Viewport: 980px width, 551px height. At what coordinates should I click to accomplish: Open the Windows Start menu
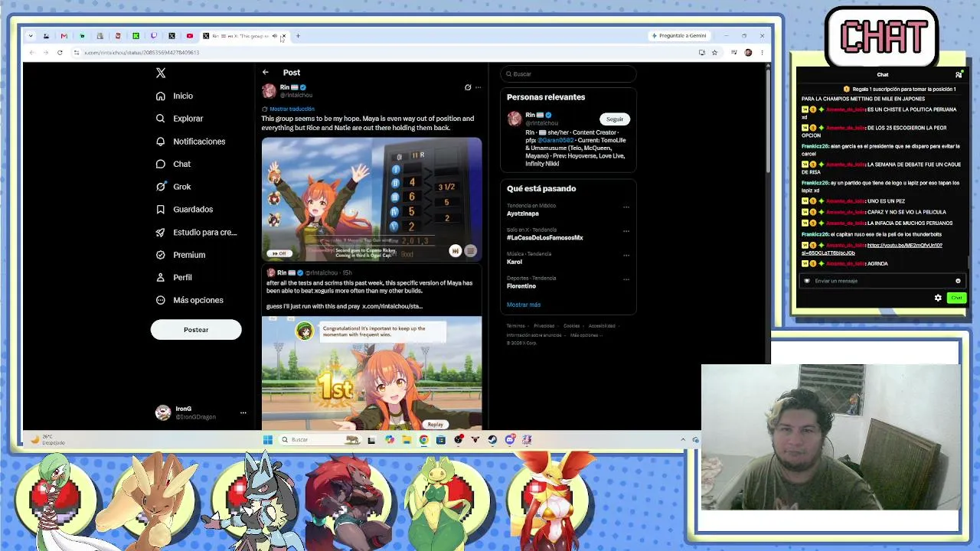pos(267,440)
